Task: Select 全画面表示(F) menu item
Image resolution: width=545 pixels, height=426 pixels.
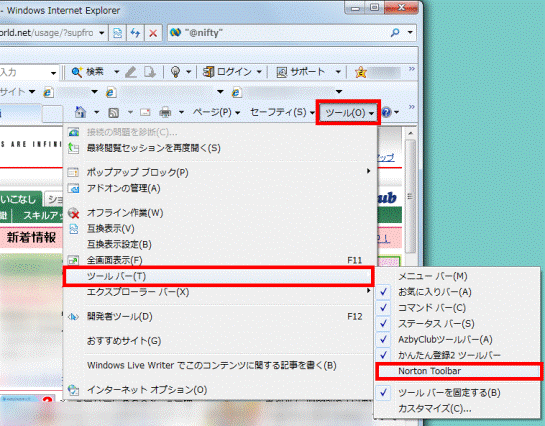Action: [220, 260]
